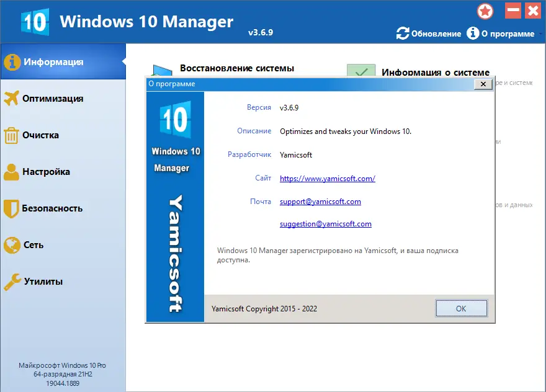Click the Версия field label
The height and width of the screenshot is (392, 546).
click(x=259, y=107)
